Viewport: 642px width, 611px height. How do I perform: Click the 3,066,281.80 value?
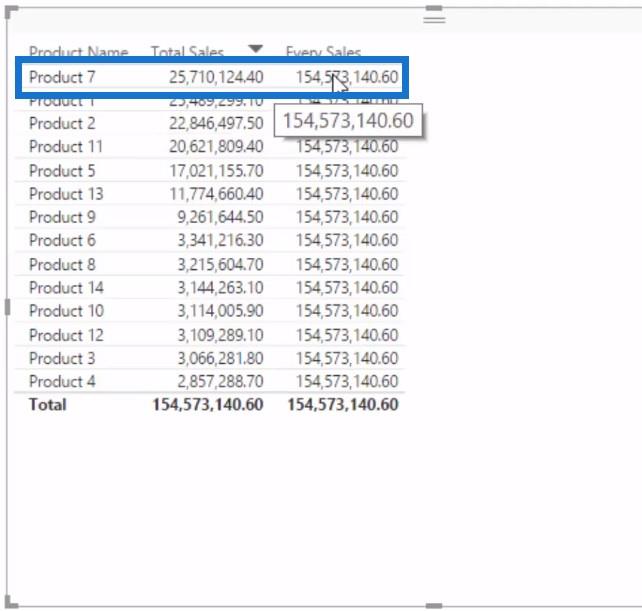tap(220, 359)
